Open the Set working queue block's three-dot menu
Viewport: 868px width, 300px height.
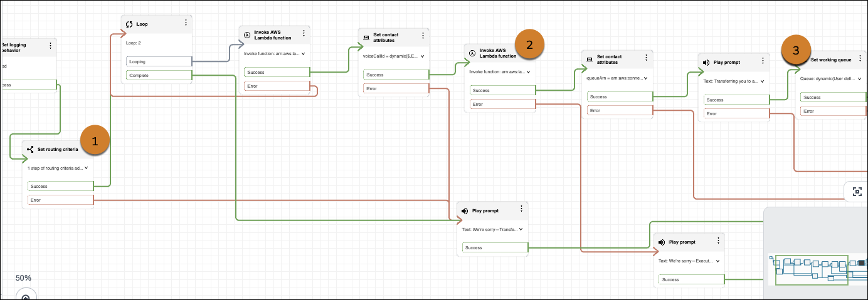tap(860, 59)
